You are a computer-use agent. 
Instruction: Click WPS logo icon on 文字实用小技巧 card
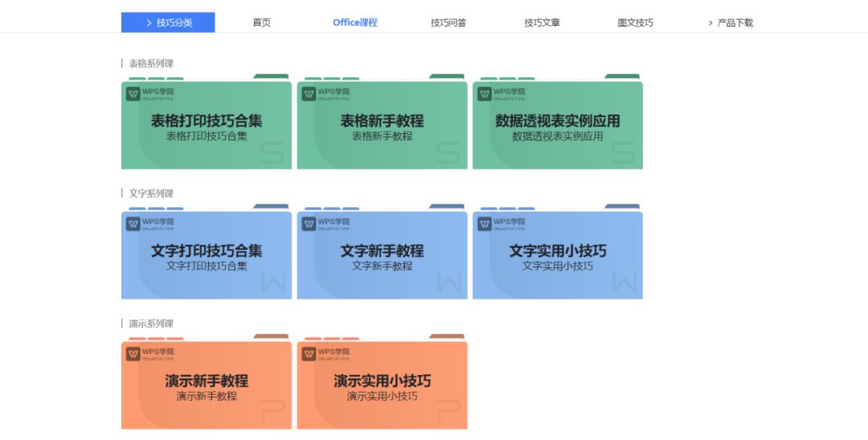pos(485,224)
